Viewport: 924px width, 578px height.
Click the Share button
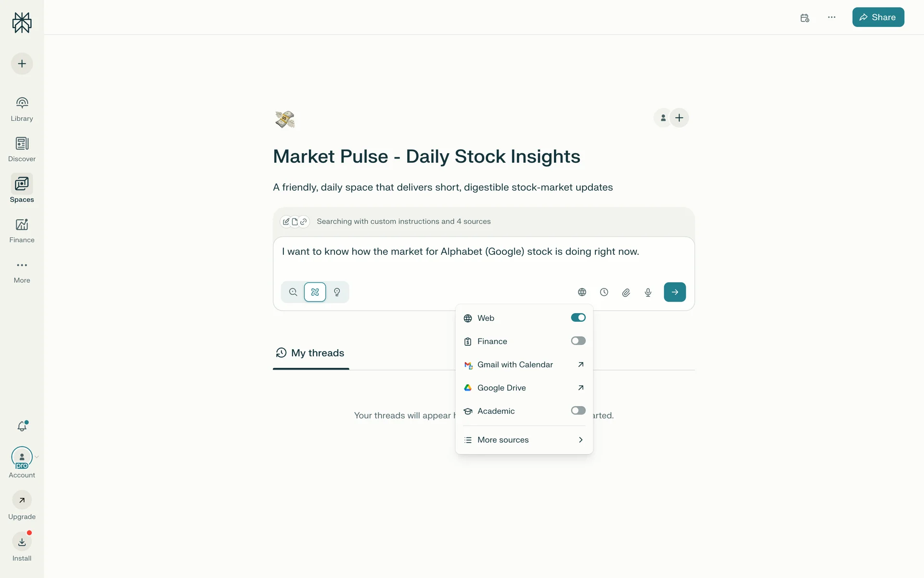click(x=878, y=17)
